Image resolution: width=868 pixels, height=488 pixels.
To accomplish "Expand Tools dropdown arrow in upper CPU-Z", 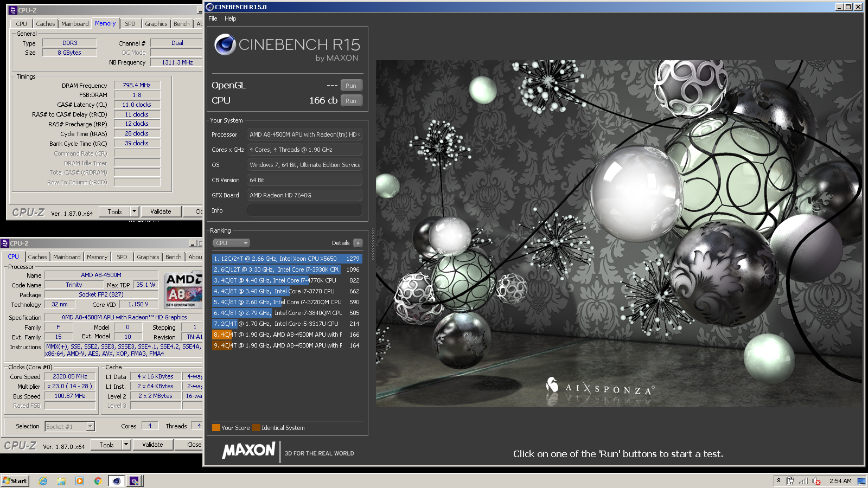I will click(135, 211).
